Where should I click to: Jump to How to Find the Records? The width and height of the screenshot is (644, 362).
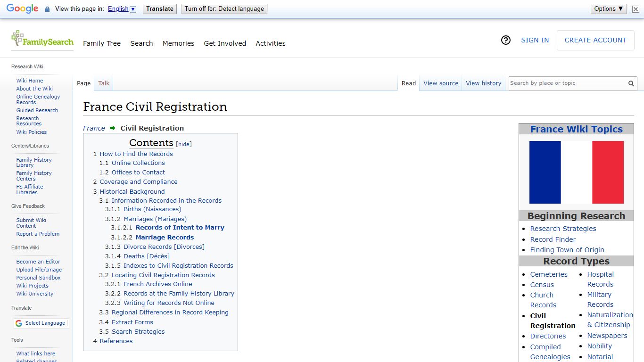coord(136,154)
